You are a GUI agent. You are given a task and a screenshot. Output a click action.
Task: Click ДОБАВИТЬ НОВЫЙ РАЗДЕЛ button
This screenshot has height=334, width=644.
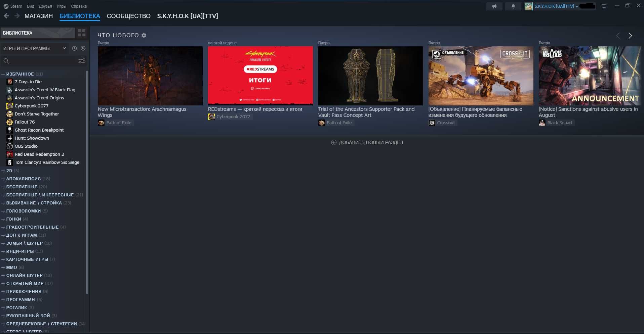tap(367, 142)
